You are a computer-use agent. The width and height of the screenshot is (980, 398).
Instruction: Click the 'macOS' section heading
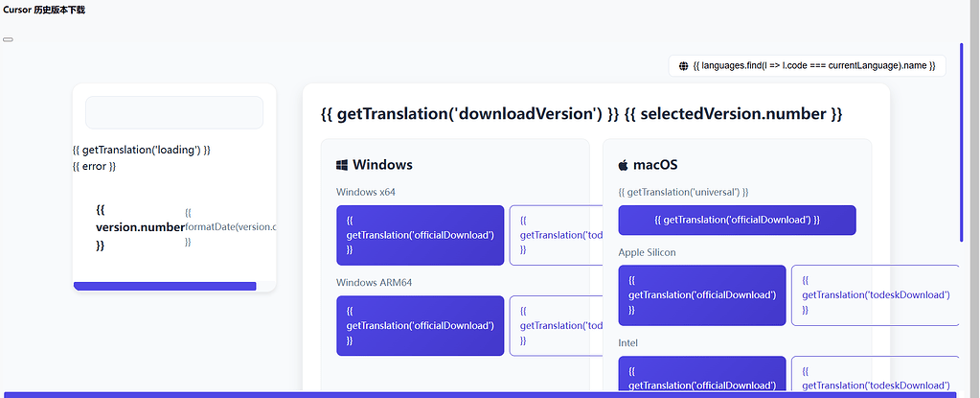click(655, 165)
